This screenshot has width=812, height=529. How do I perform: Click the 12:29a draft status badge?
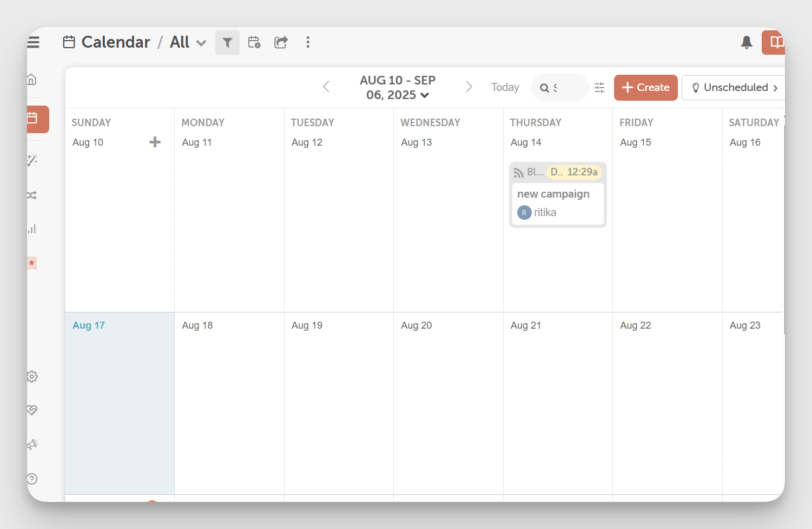click(x=574, y=172)
